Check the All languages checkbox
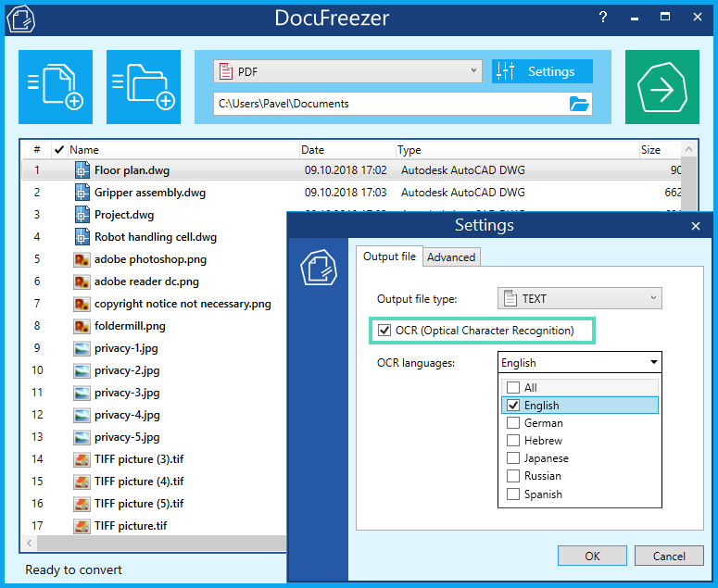This screenshot has height=588, width=718. coord(513,388)
